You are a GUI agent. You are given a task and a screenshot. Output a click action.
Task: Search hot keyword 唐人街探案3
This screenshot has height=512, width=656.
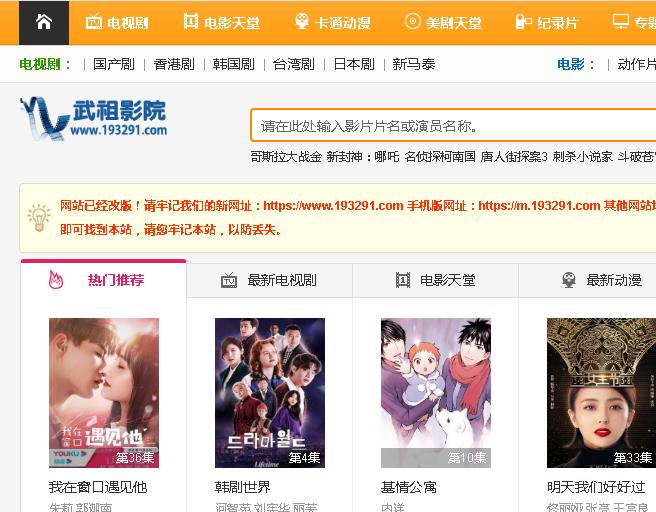[514, 157]
